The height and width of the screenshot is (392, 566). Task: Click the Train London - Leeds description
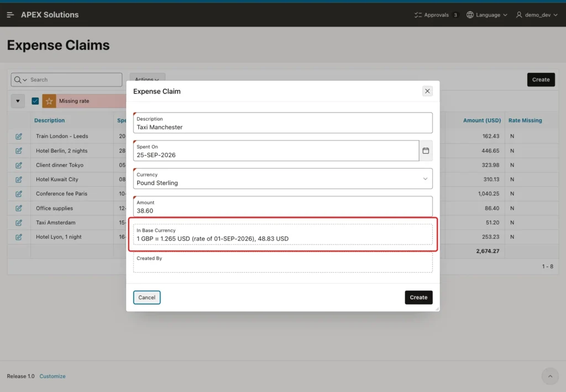click(x=62, y=136)
